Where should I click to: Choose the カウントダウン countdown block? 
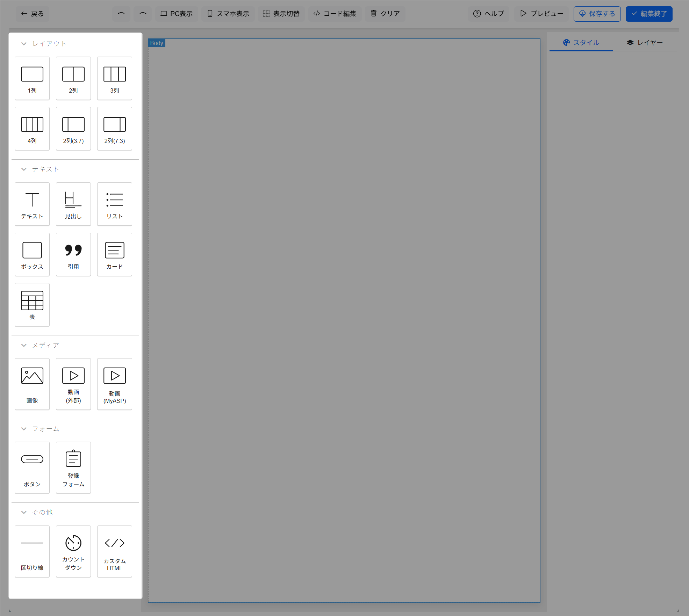(x=73, y=551)
